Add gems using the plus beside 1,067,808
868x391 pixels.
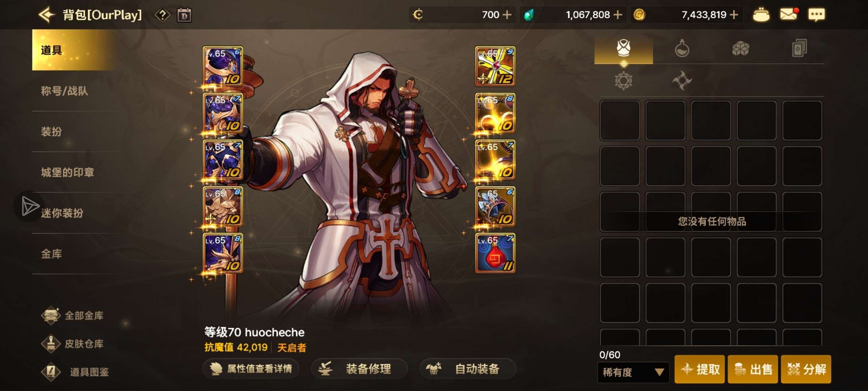[618, 15]
